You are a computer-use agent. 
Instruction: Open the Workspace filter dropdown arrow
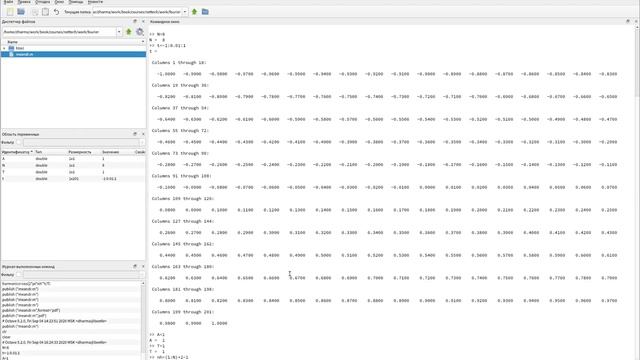click(142, 142)
